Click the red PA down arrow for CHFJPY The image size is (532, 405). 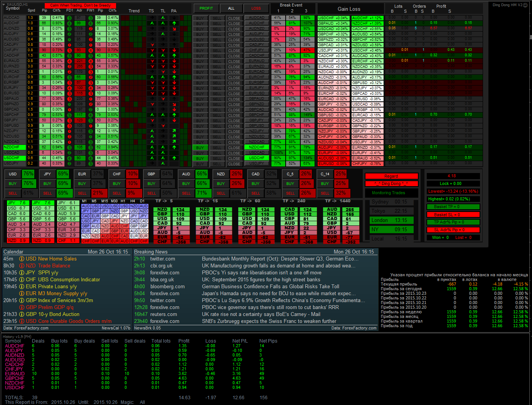[174, 50]
